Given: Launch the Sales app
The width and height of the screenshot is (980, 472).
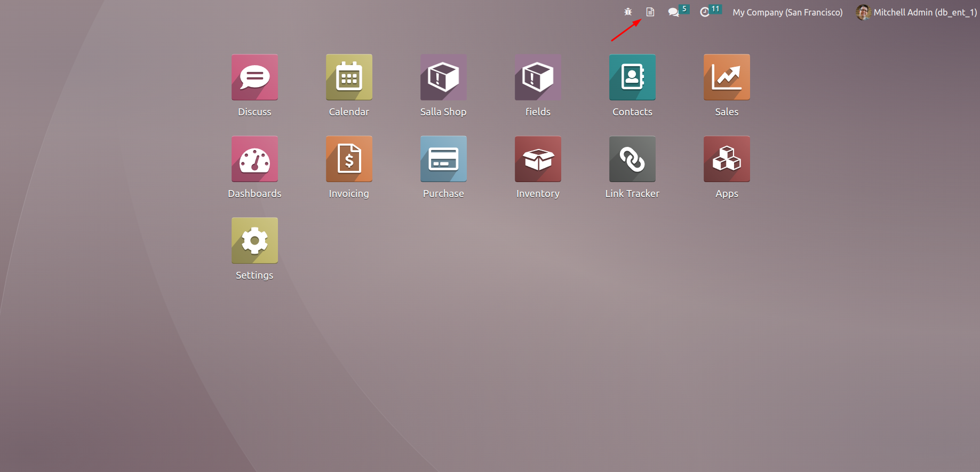Looking at the screenshot, I should click(x=727, y=77).
